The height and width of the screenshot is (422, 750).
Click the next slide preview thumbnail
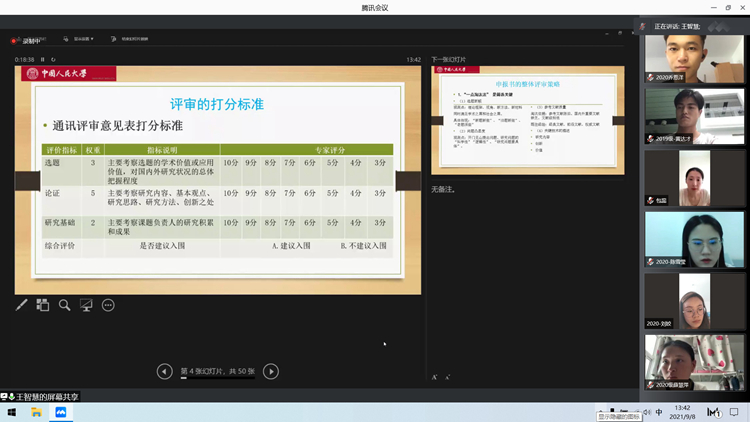coord(527,107)
